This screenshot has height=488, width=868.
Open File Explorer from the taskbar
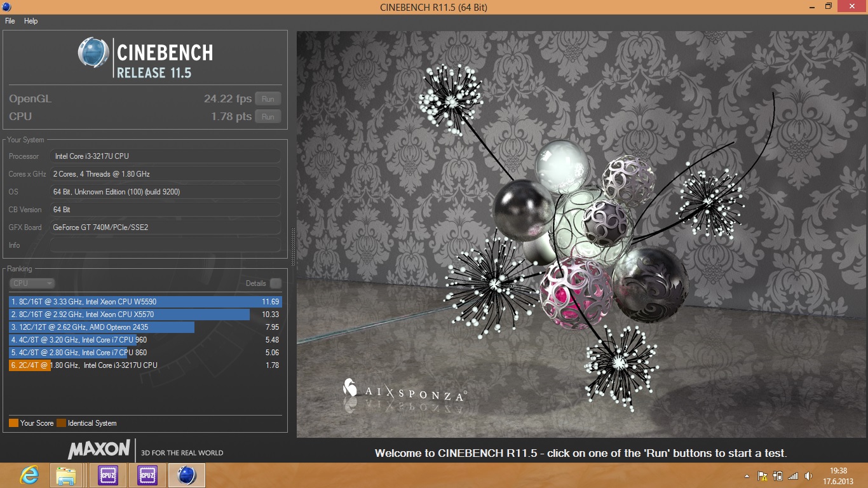[66, 475]
